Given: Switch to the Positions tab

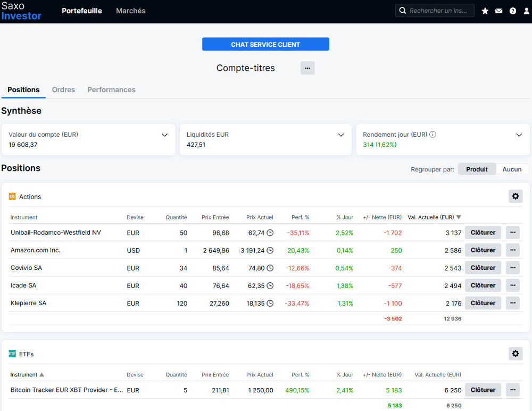Looking at the screenshot, I should (x=23, y=89).
